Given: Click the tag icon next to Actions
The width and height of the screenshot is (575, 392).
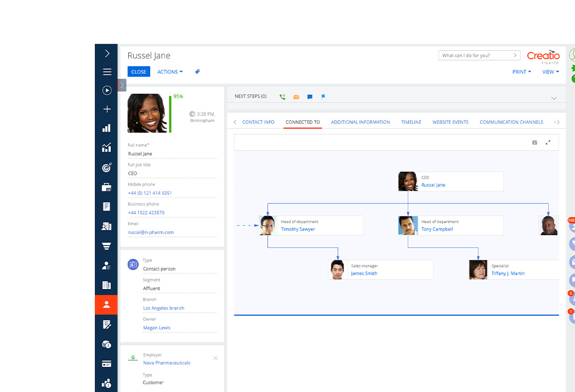Looking at the screenshot, I should (197, 72).
